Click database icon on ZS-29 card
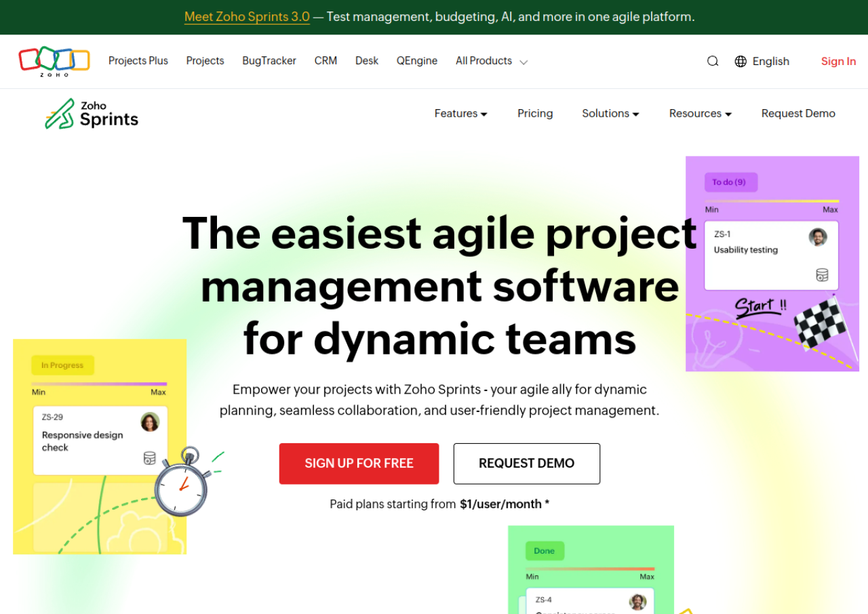This screenshot has height=614, width=868. 150,458
